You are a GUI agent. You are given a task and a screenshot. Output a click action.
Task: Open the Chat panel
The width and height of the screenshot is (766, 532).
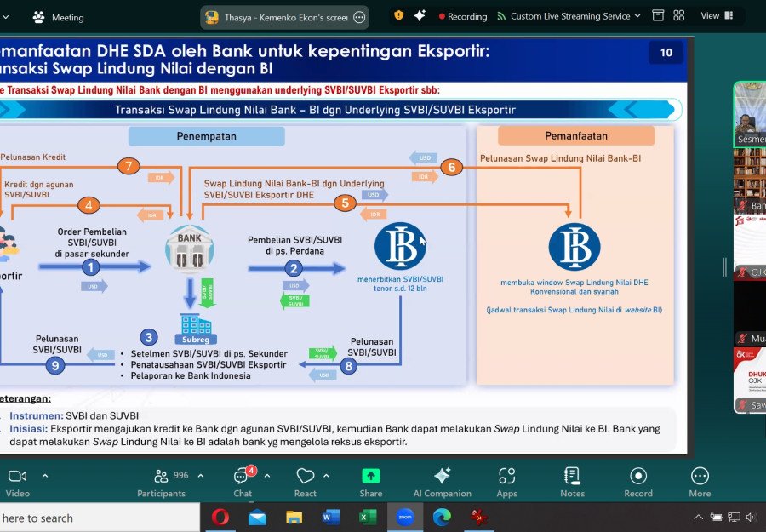(243, 483)
